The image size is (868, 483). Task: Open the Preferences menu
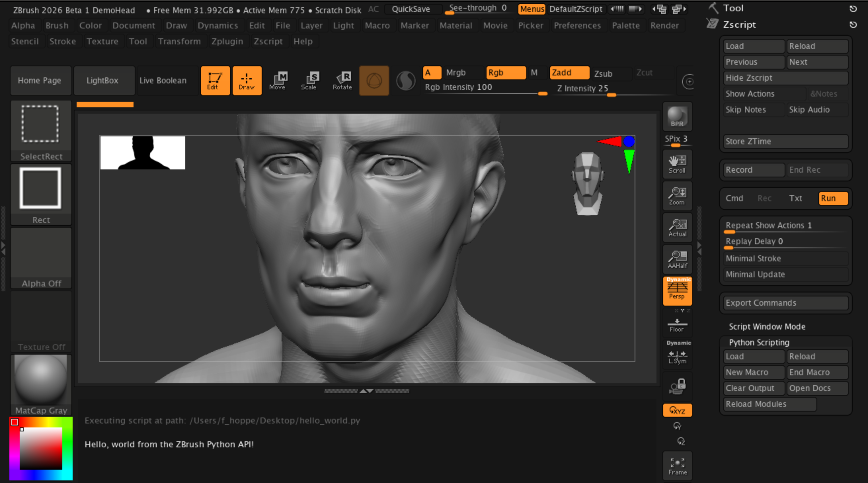point(577,25)
